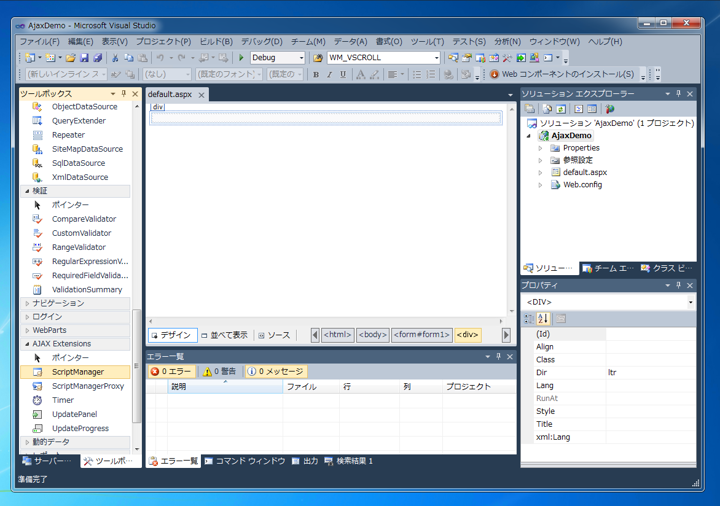Click the <html> tag breadcrumb button
720x506 pixels.
coord(338,335)
